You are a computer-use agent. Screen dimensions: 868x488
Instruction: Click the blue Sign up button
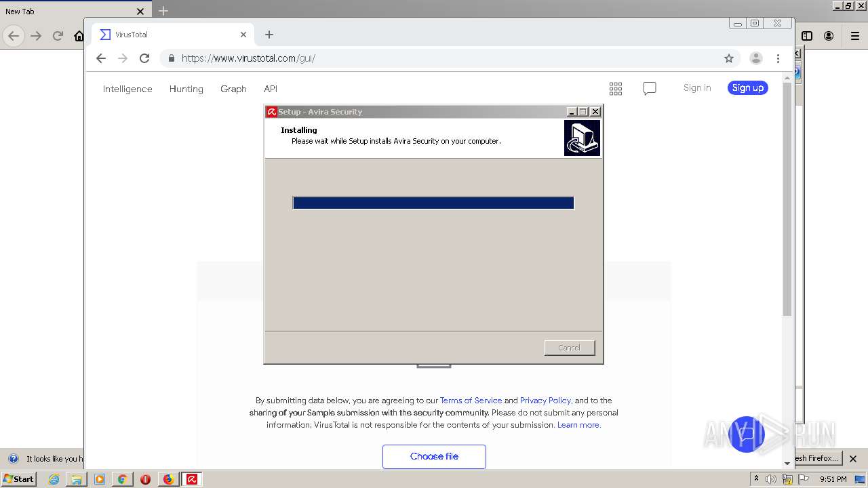pyautogui.click(x=748, y=87)
